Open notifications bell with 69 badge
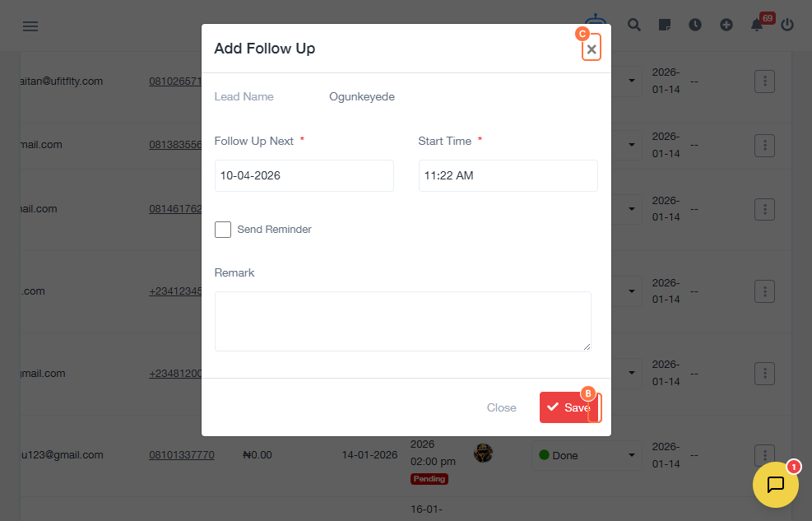The width and height of the screenshot is (812, 521). pos(757,25)
